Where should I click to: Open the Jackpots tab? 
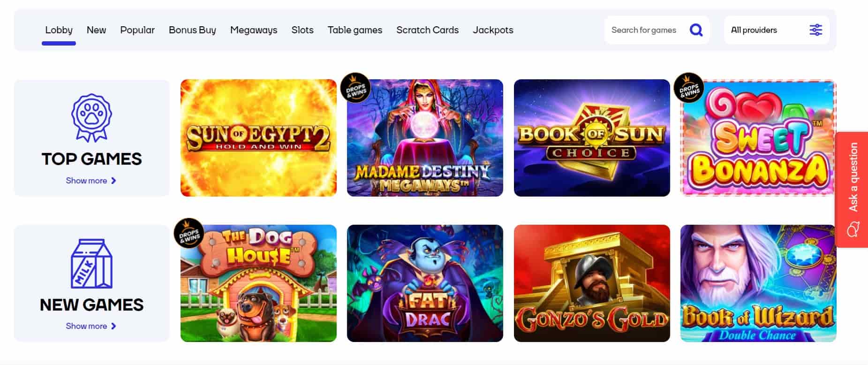pos(493,30)
